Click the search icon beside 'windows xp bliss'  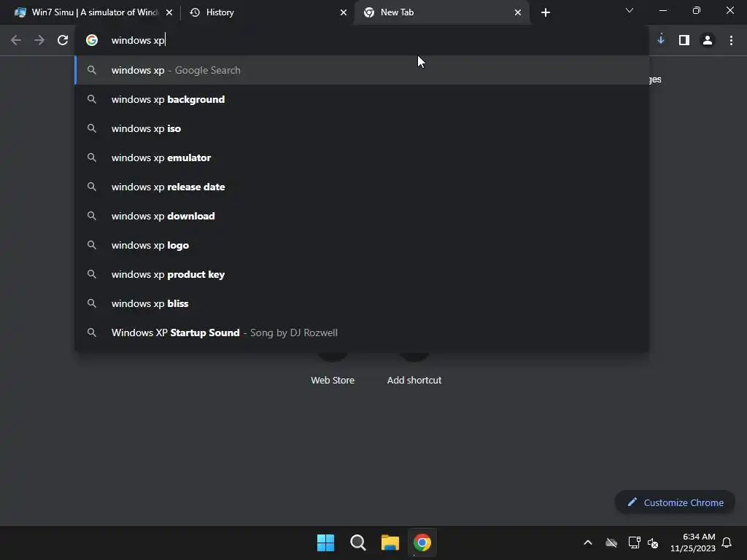pyautogui.click(x=92, y=303)
